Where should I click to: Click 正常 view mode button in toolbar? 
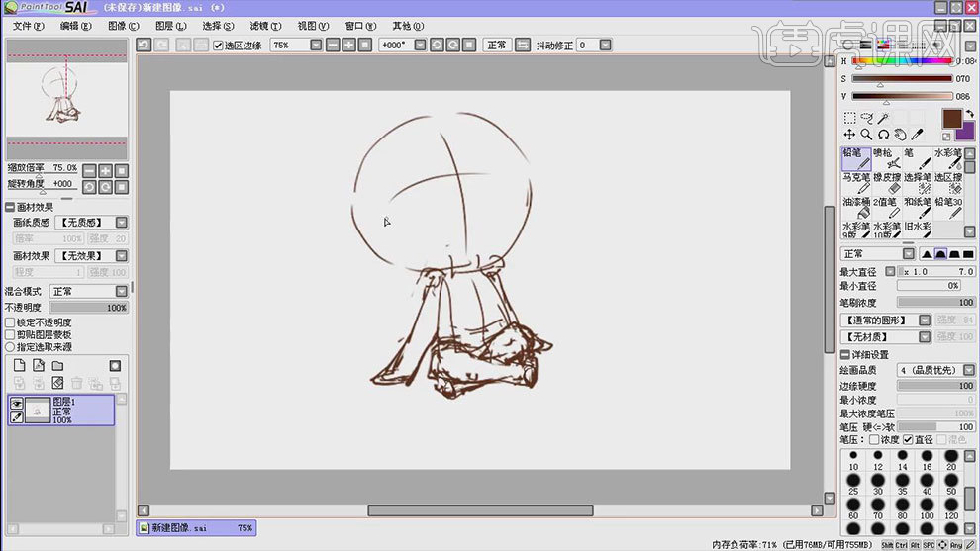497,45
